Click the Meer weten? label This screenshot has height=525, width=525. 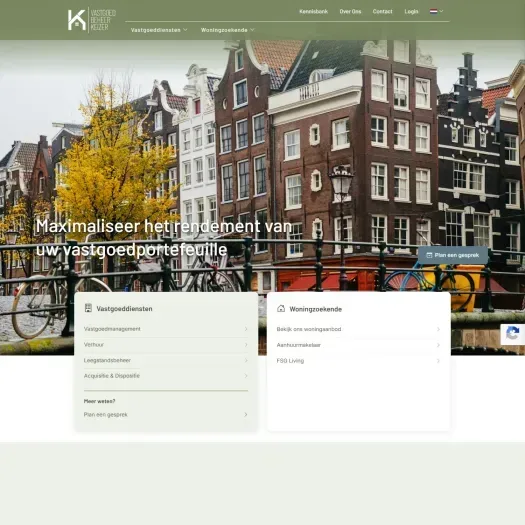pyautogui.click(x=99, y=401)
